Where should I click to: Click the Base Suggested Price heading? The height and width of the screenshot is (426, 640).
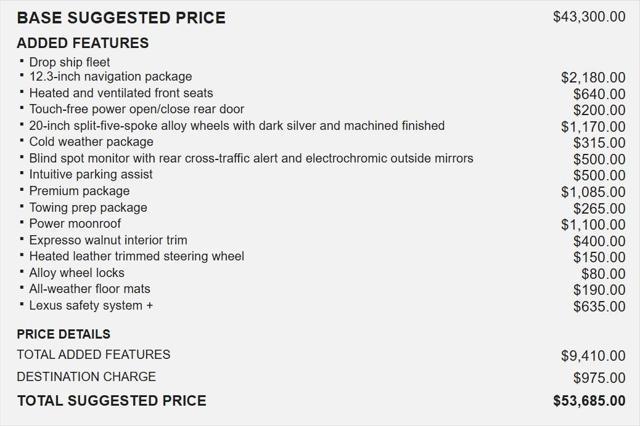coord(121,18)
